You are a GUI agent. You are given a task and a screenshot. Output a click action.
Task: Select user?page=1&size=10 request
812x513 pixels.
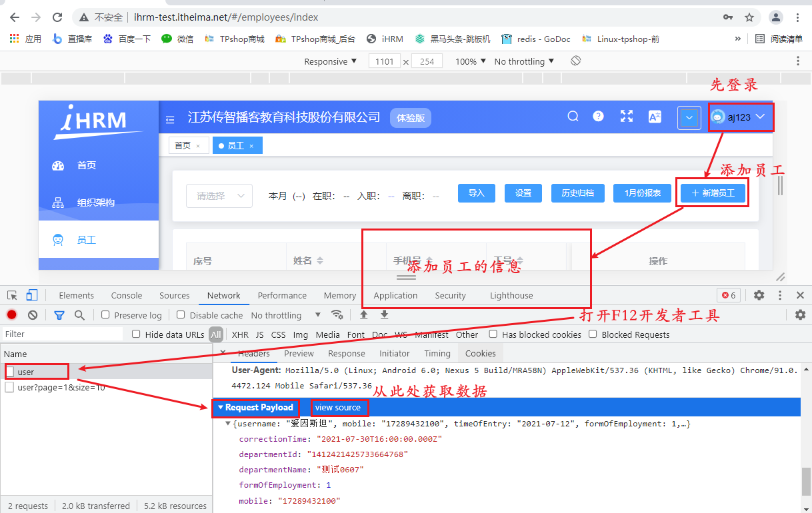pos(106,387)
